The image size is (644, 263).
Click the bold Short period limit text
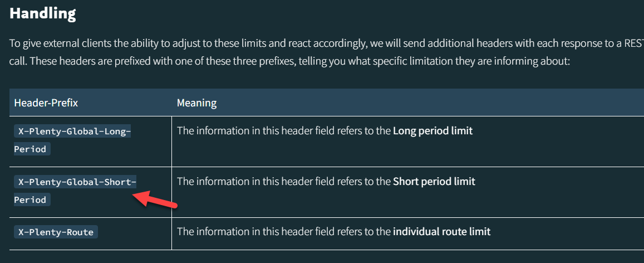pos(434,181)
